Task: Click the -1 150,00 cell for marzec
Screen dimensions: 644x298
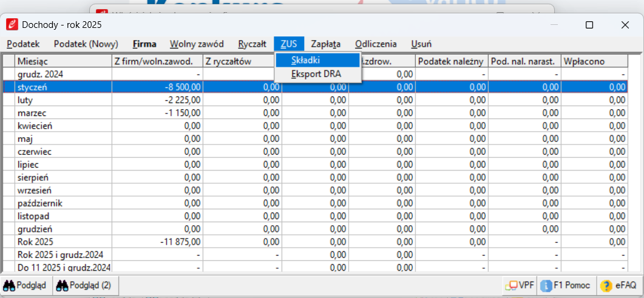Action: pyautogui.click(x=157, y=113)
